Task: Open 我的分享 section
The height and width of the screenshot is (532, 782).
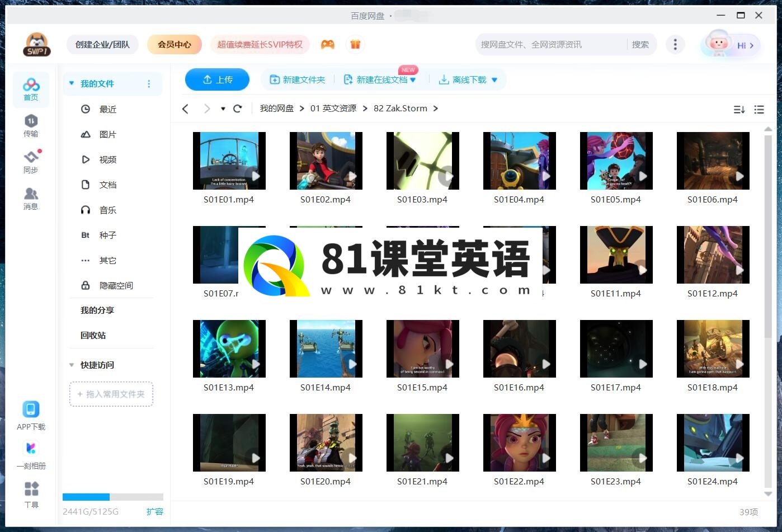Action: [x=97, y=310]
